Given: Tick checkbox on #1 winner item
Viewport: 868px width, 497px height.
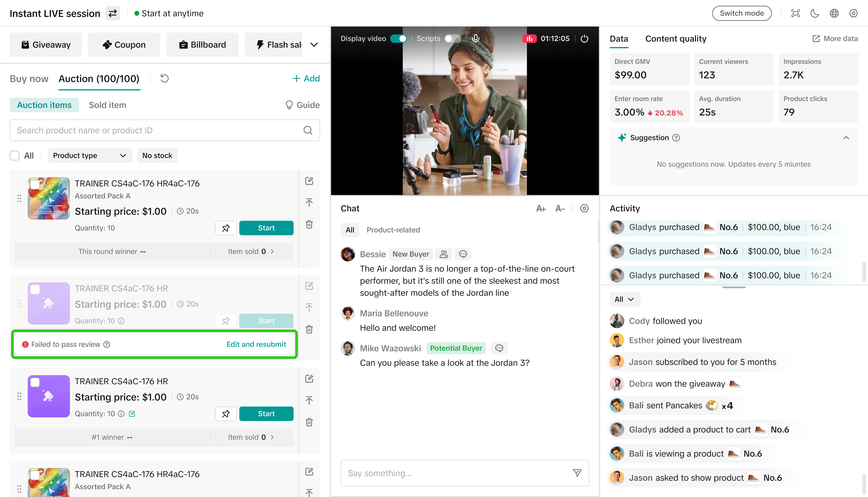Looking at the screenshot, I should (35, 382).
